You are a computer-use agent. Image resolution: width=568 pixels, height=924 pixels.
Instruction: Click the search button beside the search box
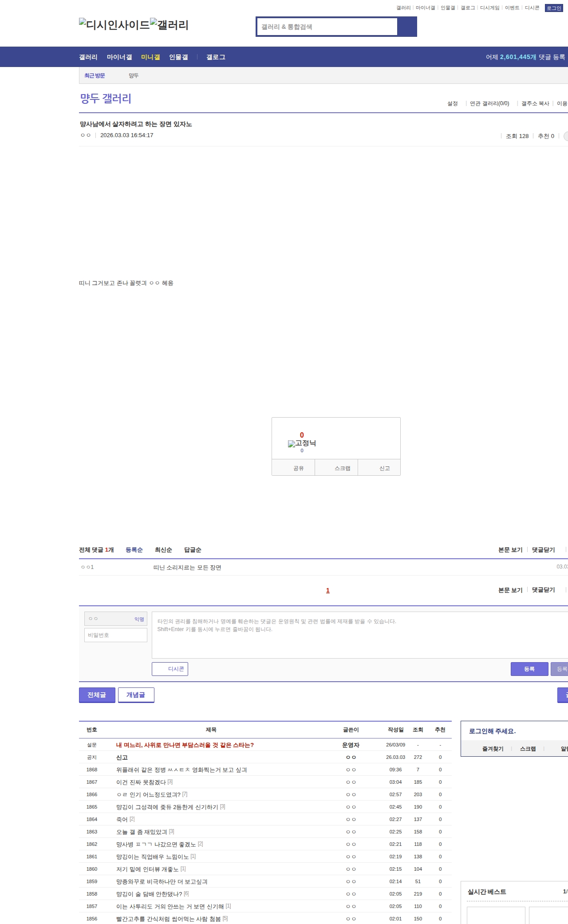tap(407, 27)
